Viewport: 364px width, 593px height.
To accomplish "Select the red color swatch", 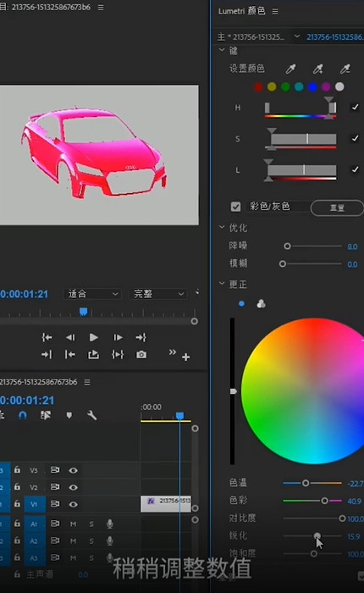I will click(258, 87).
